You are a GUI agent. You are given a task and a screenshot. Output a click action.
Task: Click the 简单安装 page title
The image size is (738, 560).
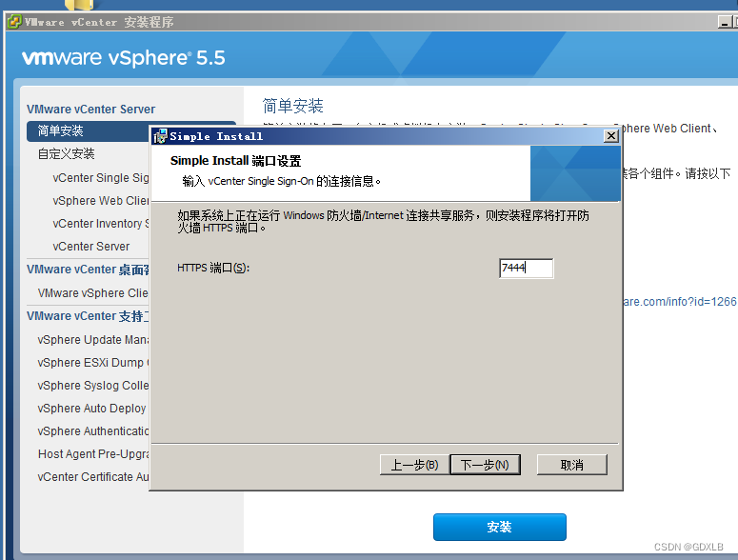pyautogui.click(x=292, y=106)
